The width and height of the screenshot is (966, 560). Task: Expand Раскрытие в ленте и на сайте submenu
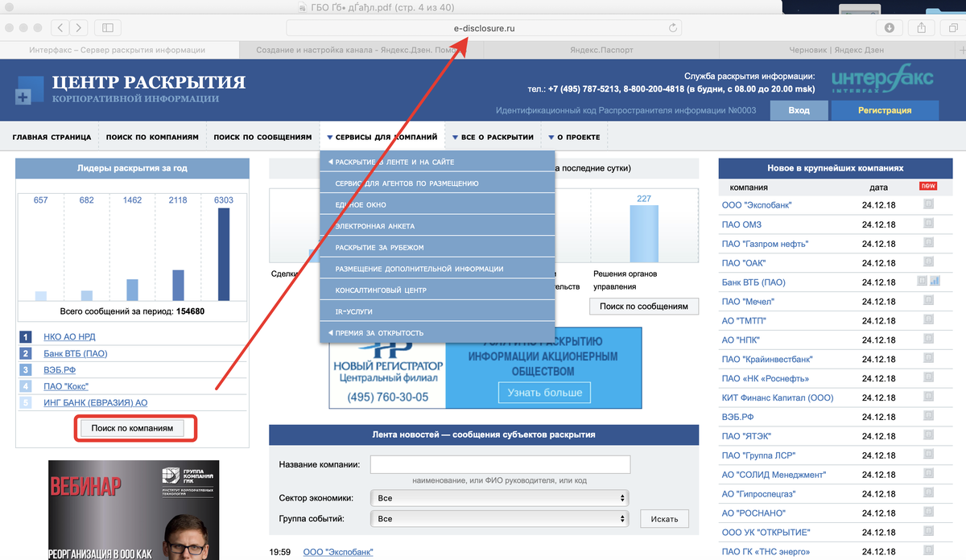click(437, 162)
